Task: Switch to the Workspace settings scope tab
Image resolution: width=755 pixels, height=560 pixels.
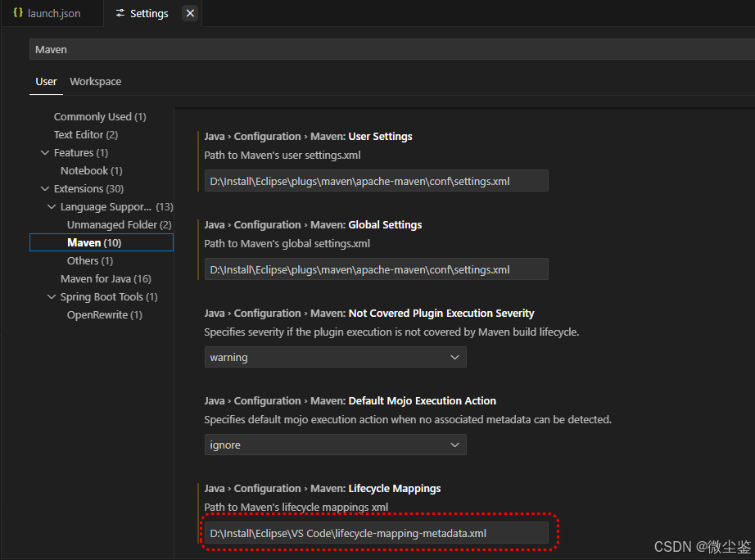Action: tap(95, 82)
